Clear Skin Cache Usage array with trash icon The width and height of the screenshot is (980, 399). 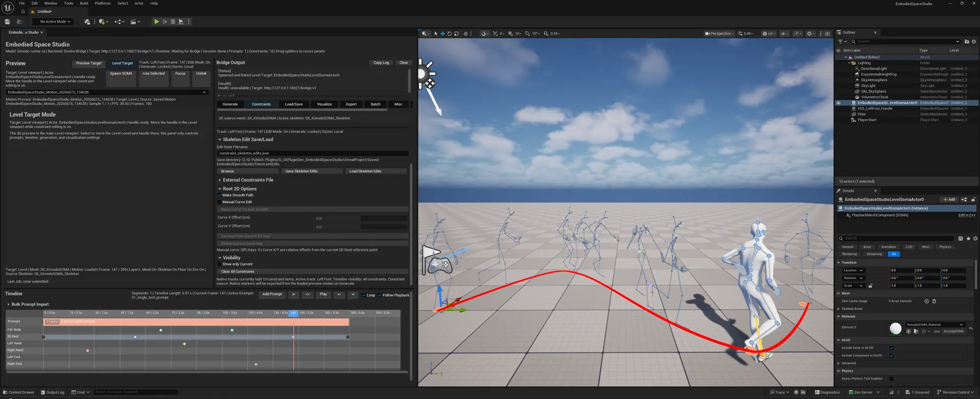click(934, 301)
